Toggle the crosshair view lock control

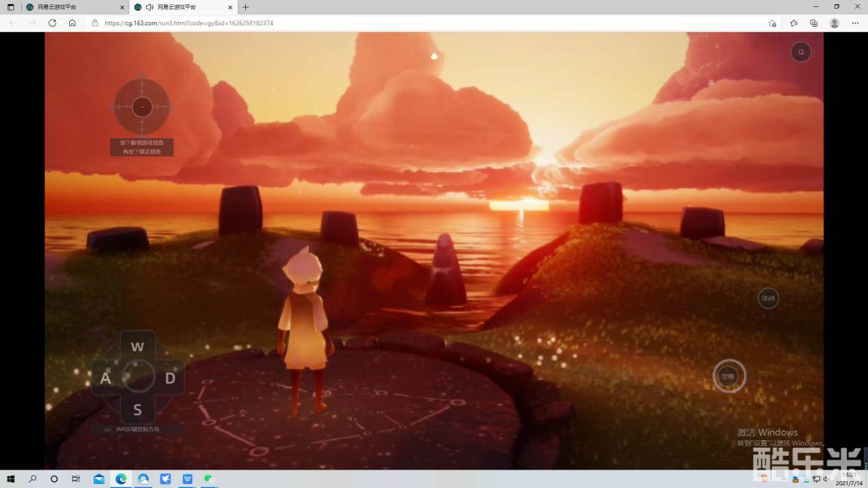pos(142,107)
